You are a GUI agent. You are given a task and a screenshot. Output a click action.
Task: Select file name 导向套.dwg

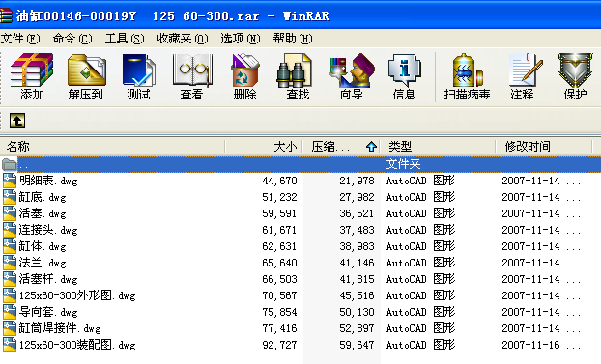click(x=48, y=312)
